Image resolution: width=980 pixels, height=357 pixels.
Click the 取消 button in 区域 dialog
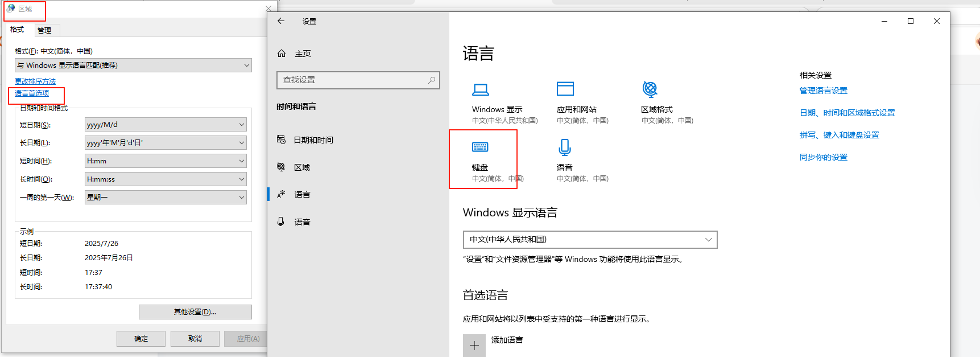click(x=195, y=339)
